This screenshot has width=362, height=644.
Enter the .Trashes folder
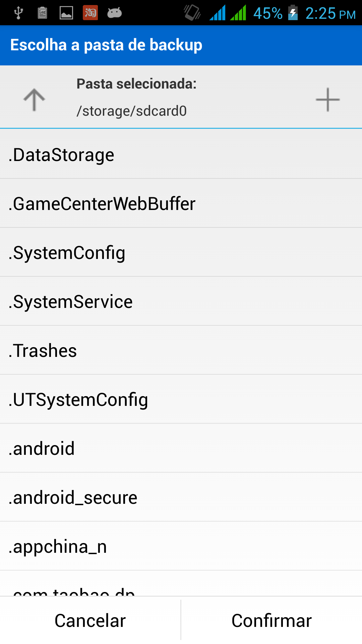tap(181, 351)
